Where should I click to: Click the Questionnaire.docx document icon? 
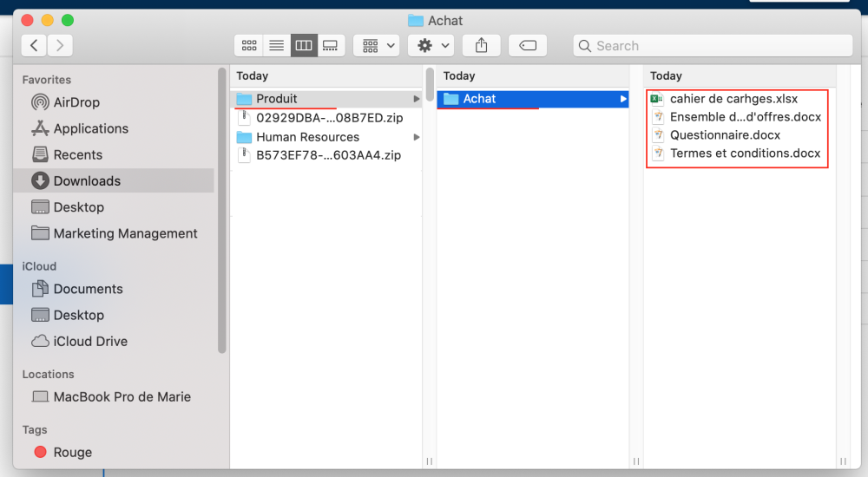(x=658, y=135)
